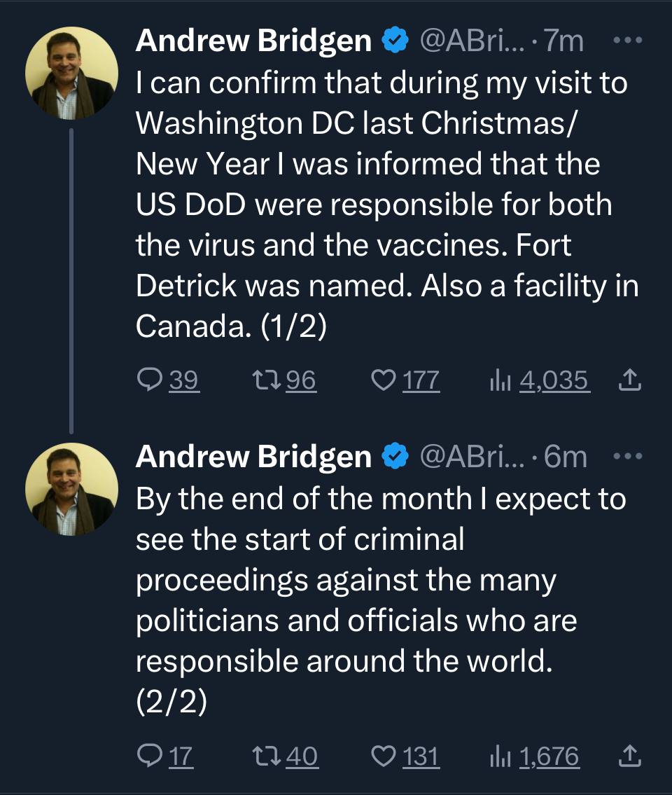Image resolution: width=672 pixels, height=795 pixels.
Task: Click verified badge on first tweet
Action: 395,41
